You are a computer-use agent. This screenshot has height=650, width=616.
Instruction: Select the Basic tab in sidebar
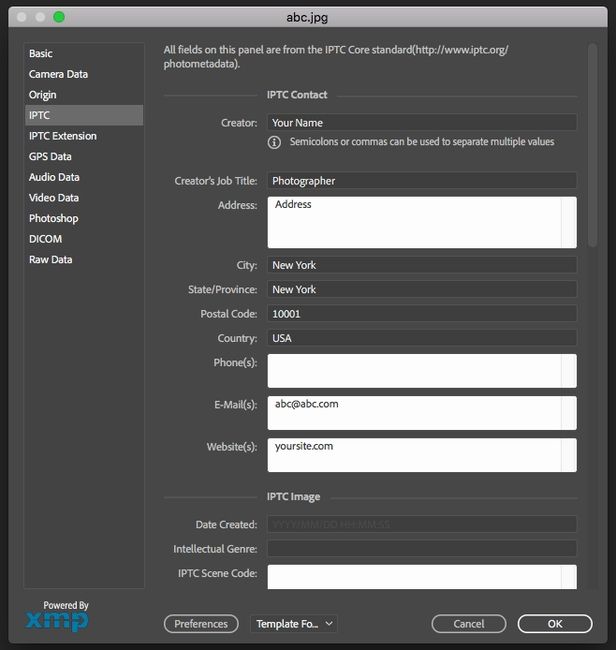[41, 53]
